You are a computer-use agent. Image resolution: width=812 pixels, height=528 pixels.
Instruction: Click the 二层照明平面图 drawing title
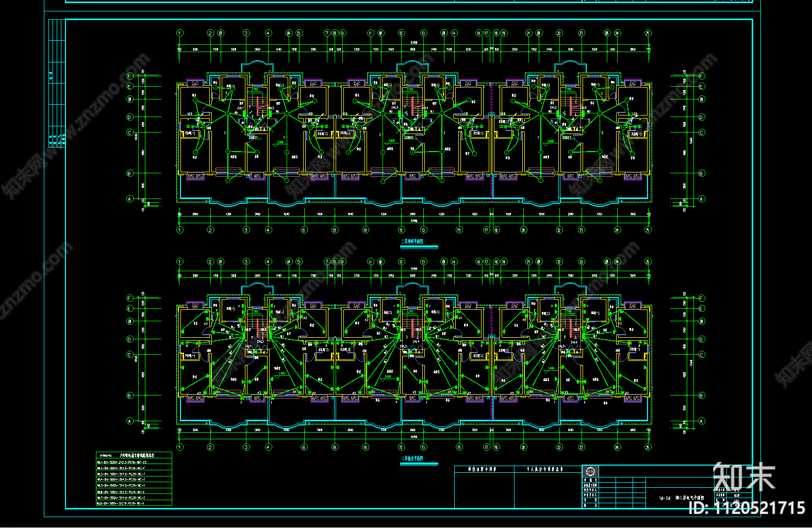coord(412,241)
